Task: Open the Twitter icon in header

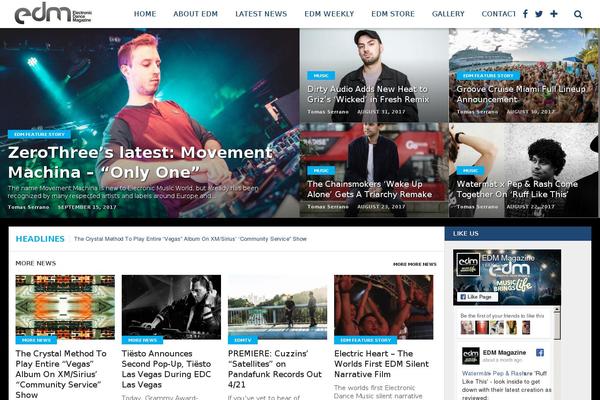Action: click(x=539, y=14)
